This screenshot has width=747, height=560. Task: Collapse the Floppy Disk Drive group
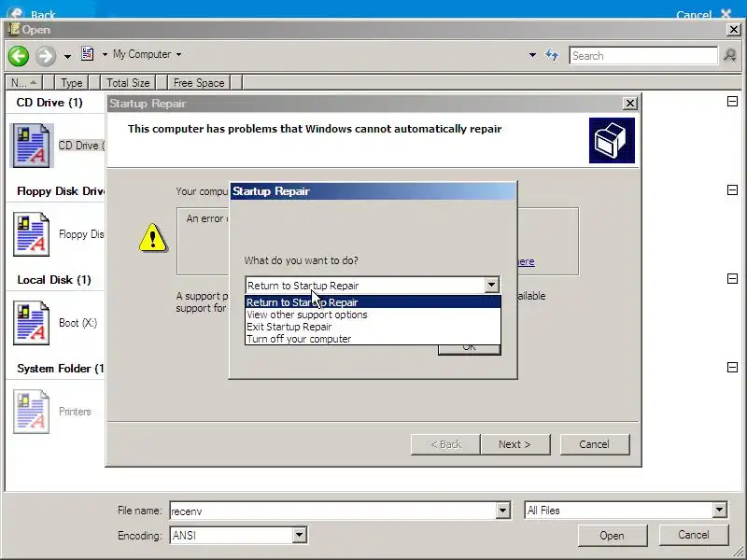[732, 190]
